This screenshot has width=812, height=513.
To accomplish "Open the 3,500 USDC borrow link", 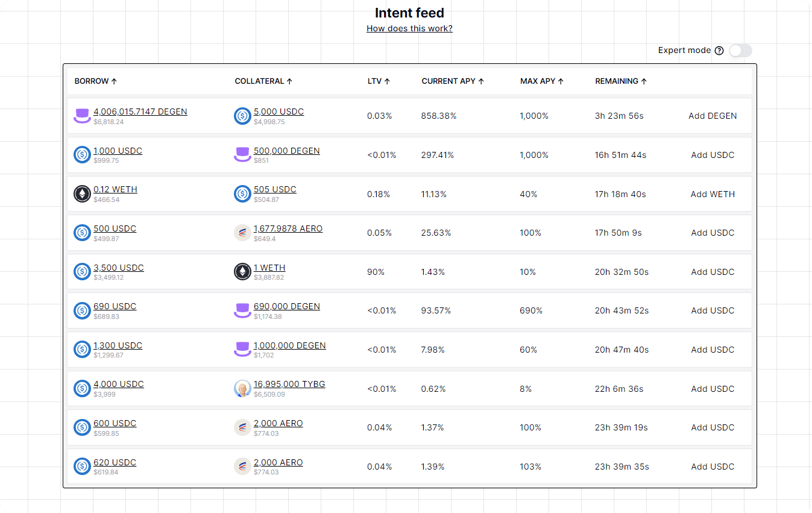I will (x=119, y=268).
